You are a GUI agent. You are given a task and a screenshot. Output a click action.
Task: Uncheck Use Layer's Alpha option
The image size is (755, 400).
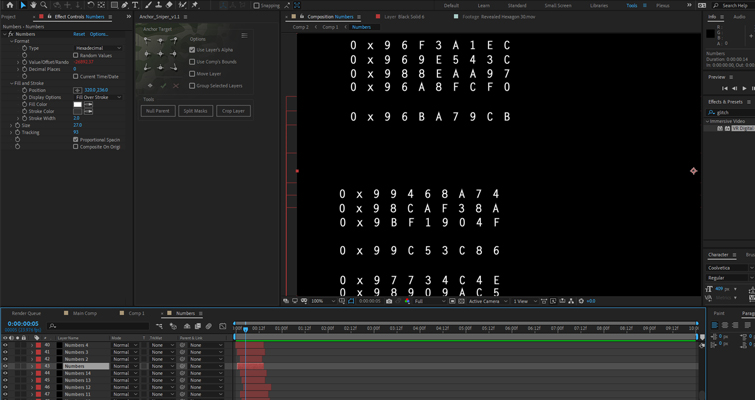(192, 49)
